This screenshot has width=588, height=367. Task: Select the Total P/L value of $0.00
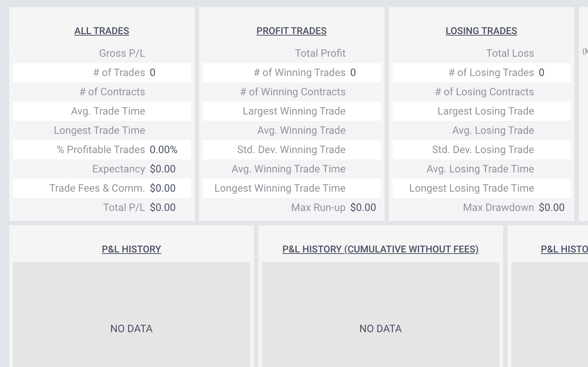pos(163,207)
